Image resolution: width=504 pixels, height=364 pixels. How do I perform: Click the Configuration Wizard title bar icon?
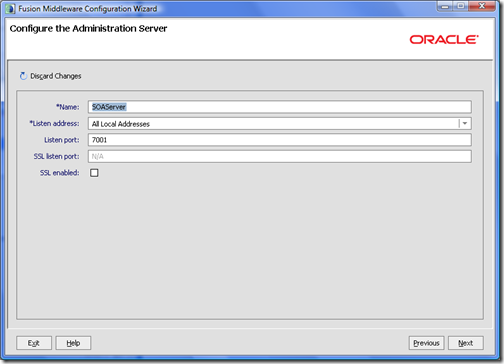10,9
